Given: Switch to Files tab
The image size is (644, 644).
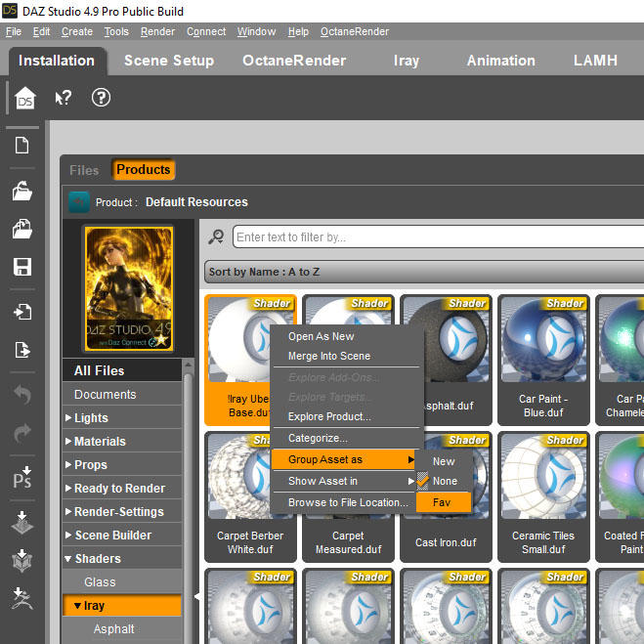Looking at the screenshot, I should [x=84, y=170].
